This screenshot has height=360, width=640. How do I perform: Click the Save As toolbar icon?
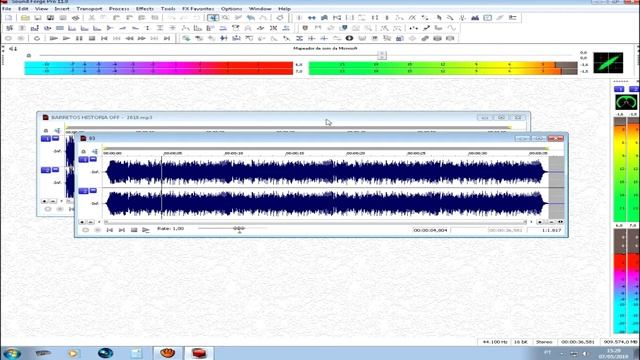pyautogui.click(x=50, y=18)
